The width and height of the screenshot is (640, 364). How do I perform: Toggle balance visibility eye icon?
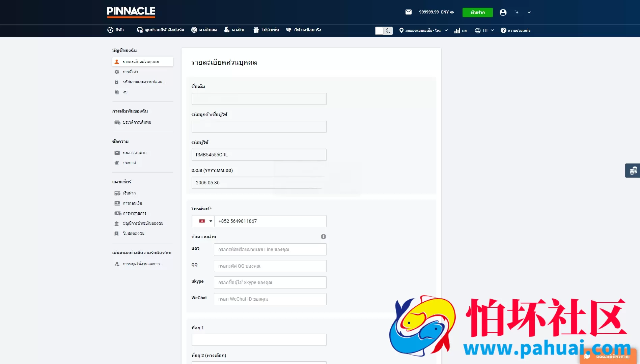[x=452, y=12]
